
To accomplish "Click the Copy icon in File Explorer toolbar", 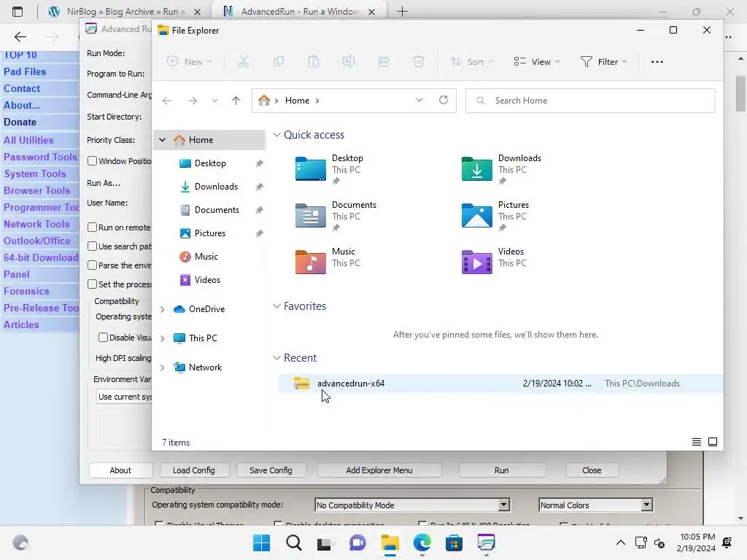I will pyautogui.click(x=278, y=61).
